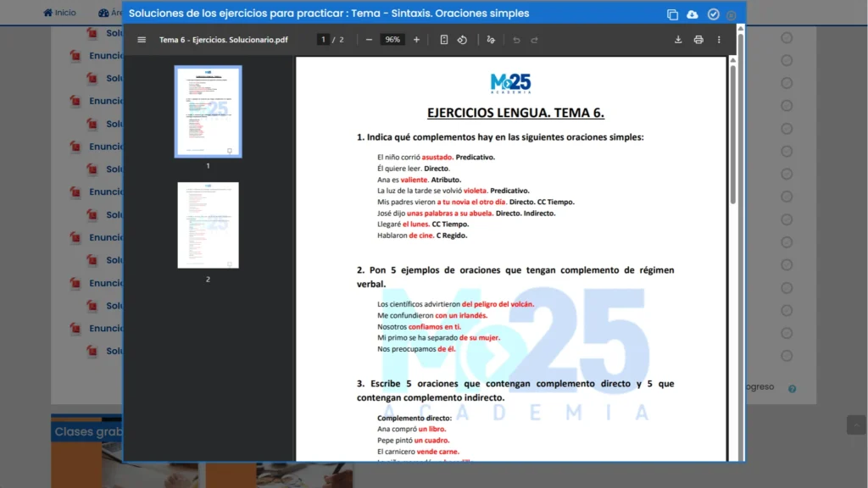Click the cloud download icon in title bar
Screen dimensions: 868x488
tap(693, 14)
